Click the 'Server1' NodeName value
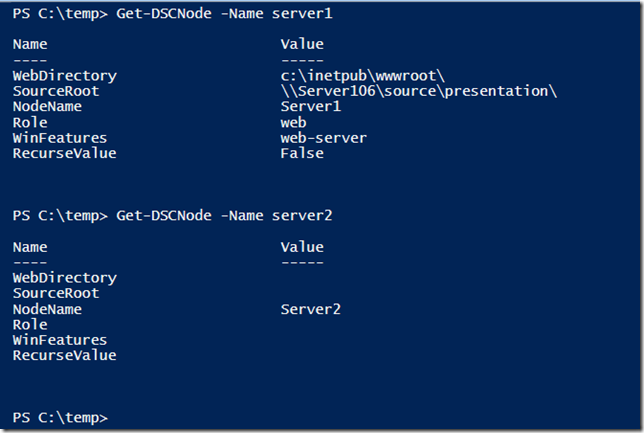The width and height of the screenshot is (644, 433). click(x=311, y=107)
